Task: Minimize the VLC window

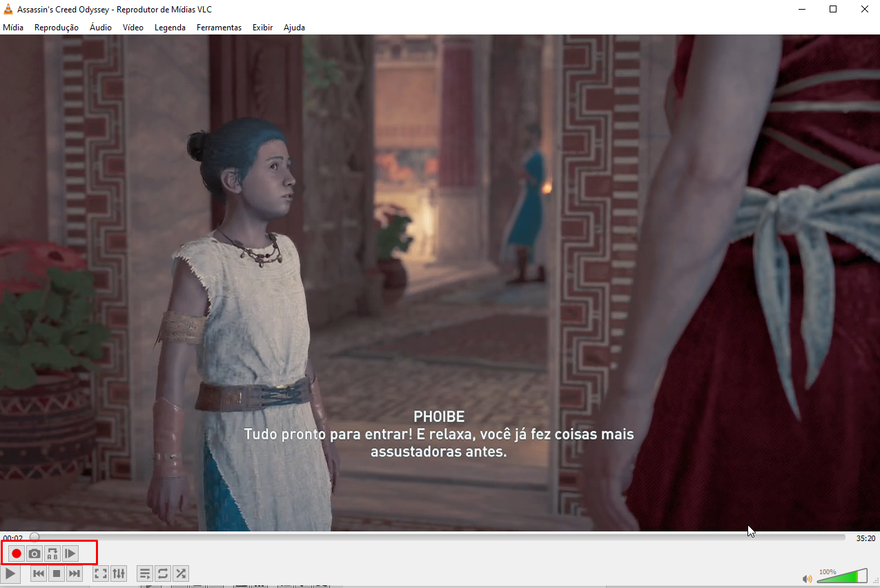Action: (801, 9)
